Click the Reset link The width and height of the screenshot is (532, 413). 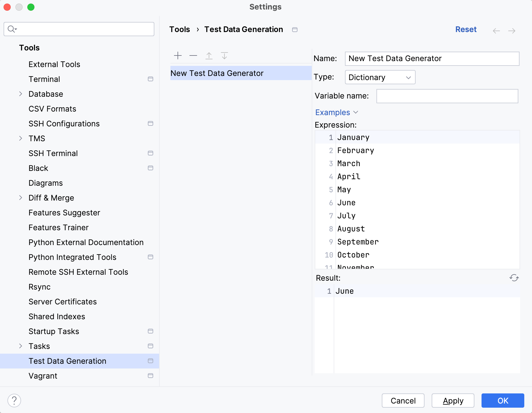click(466, 29)
